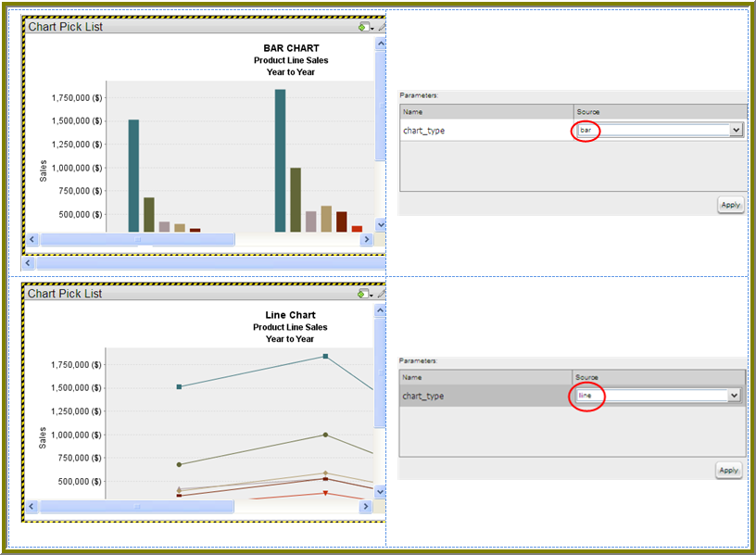756x555 pixels.
Task: Click the scroll-up arrow beside the bar chart
Action: click(380, 43)
